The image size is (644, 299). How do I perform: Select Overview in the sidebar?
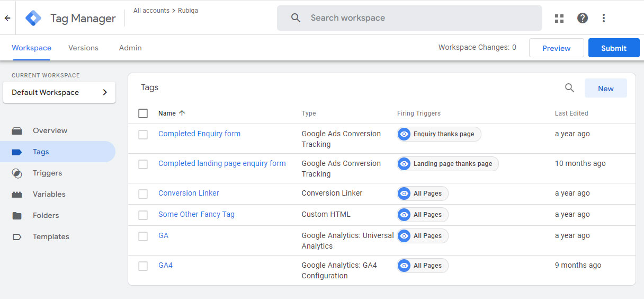point(58,130)
